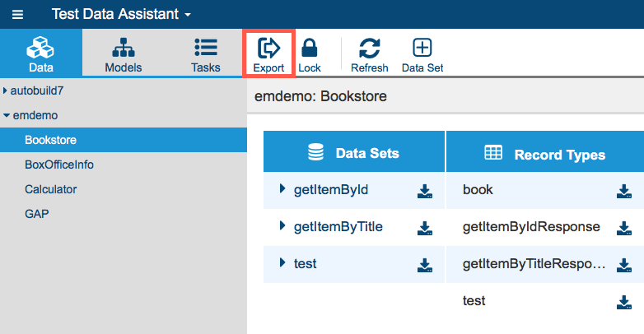Screen dimensions: 644x334
Task: Download the getItemById data set
Action: pos(425,191)
